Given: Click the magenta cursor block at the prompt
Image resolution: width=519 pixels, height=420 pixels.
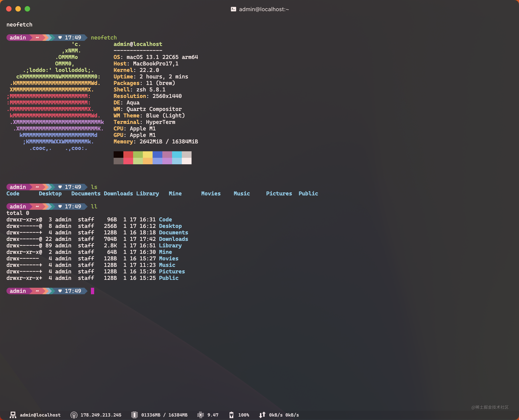Looking at the screenshot, I should pyautogui.click(x=93, y=291).
